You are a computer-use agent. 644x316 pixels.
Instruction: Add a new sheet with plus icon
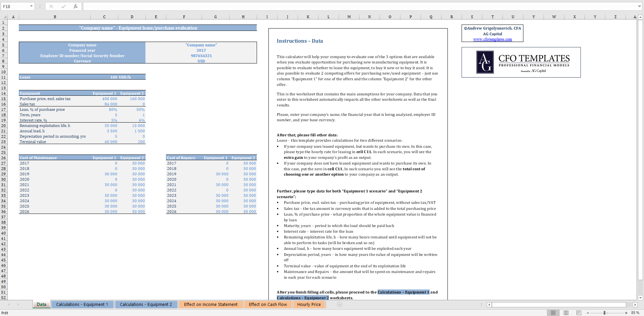[340, 305]
